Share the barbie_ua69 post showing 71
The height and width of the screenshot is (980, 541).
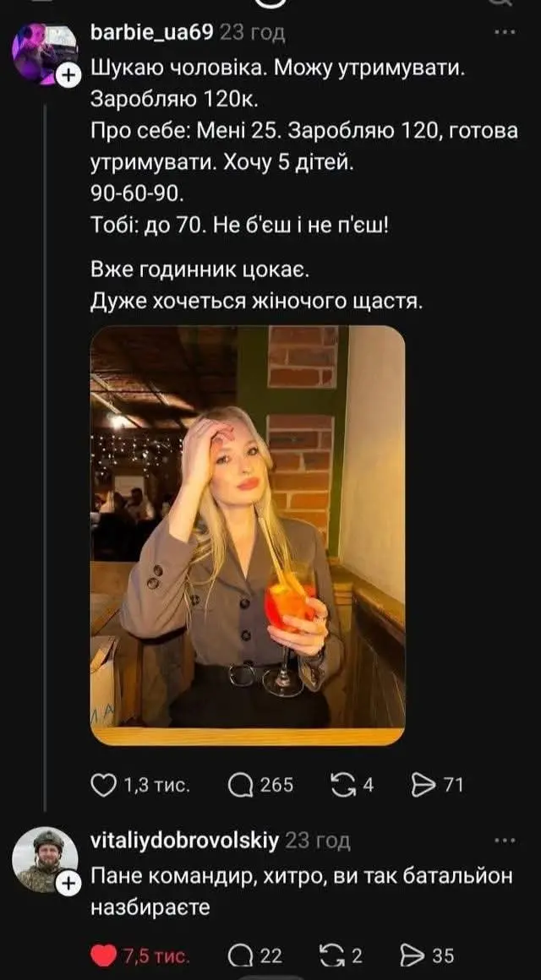(x=424, y=784)
